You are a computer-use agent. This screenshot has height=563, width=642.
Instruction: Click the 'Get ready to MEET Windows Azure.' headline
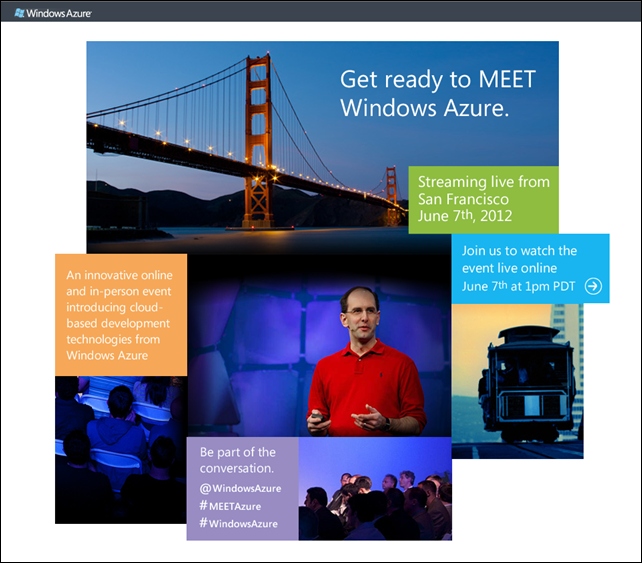(x=437, y=93)
